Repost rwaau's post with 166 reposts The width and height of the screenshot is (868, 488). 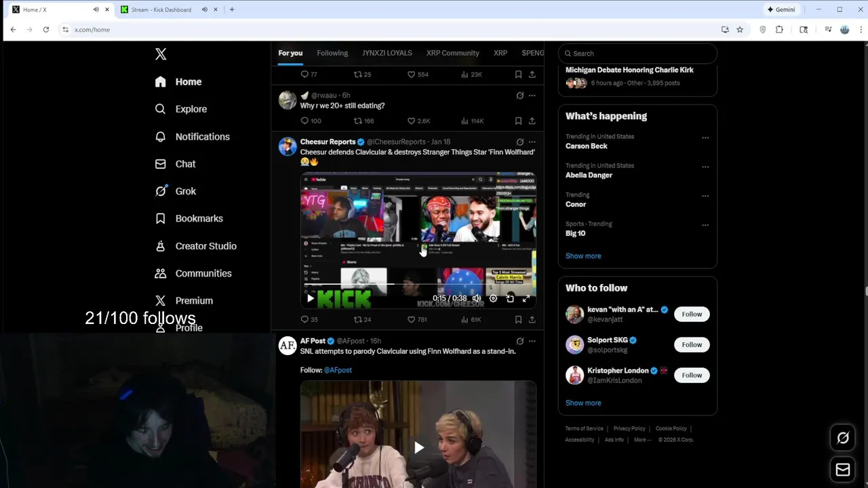(363, 121)
